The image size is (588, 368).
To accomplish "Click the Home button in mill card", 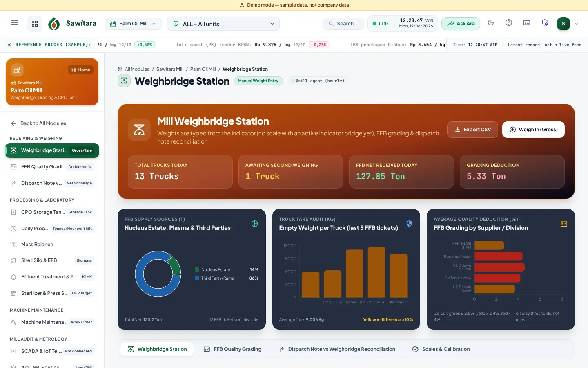I will coord(81,70).
